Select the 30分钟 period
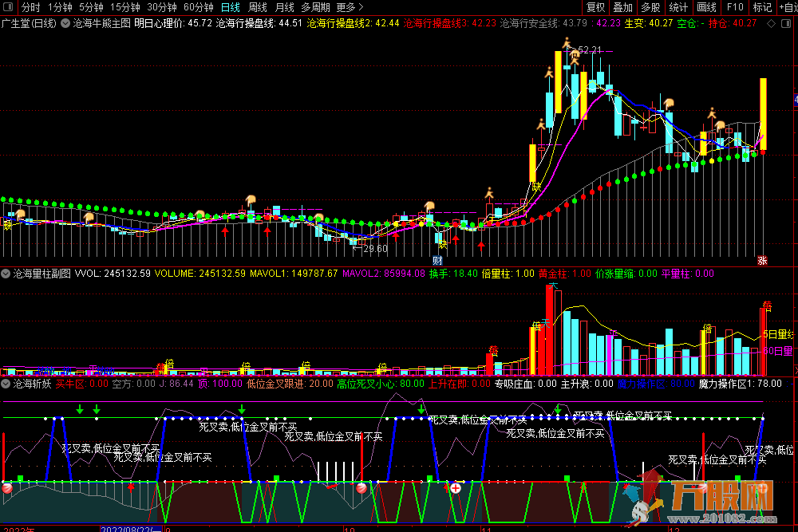The width and height of the screenshot is (798, 532). coord(162,7)
